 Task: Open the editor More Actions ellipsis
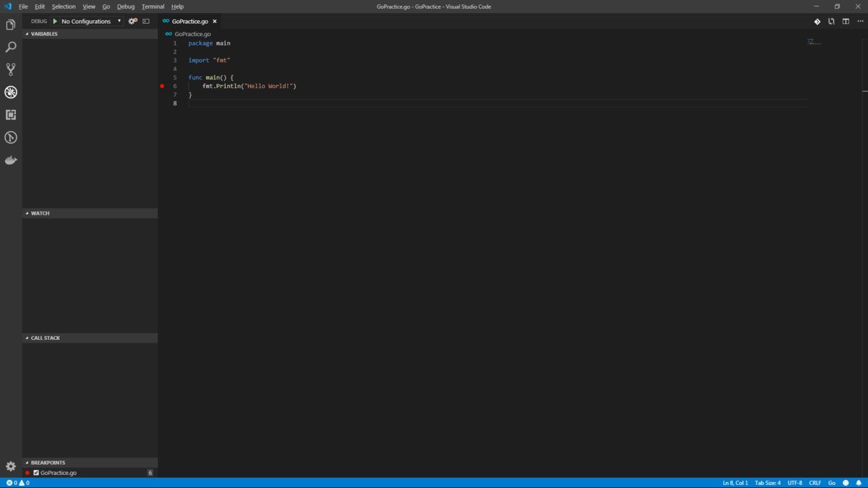(859, 22)
